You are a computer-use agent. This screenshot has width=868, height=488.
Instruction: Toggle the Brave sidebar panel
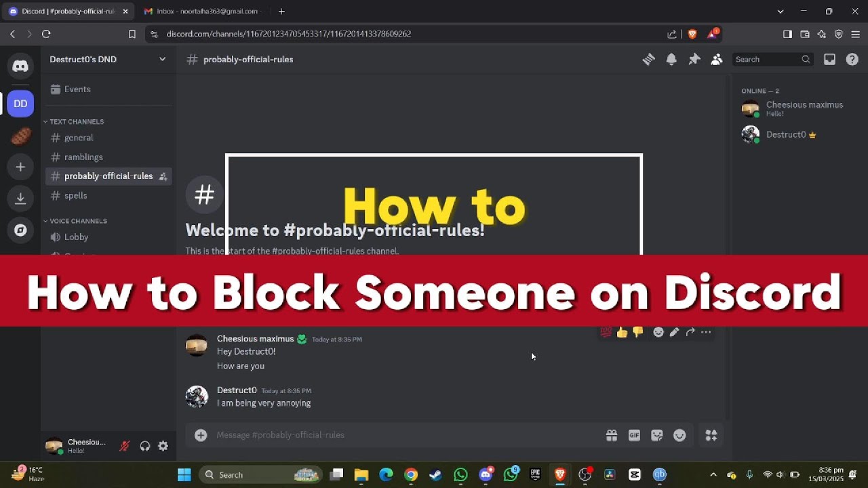[x=787, y=34]
